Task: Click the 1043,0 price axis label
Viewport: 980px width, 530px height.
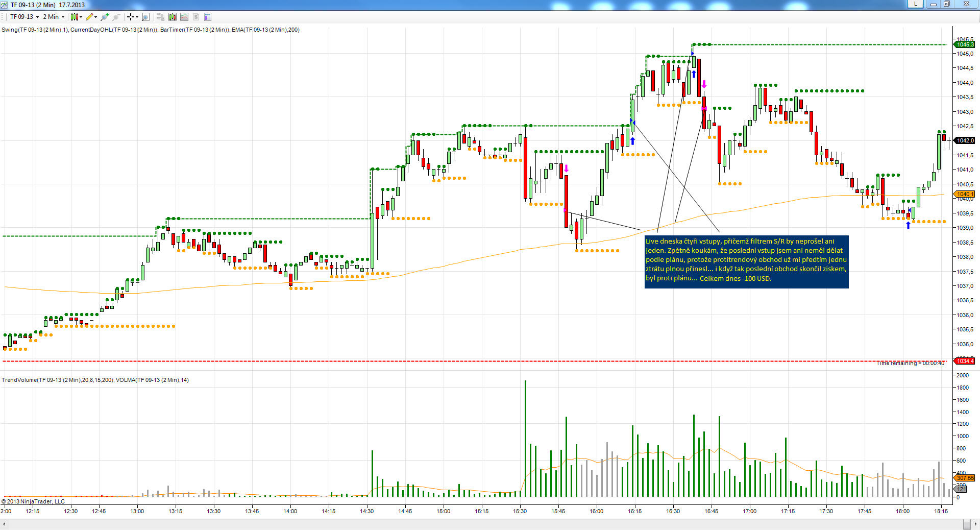Action: [965, 112]
